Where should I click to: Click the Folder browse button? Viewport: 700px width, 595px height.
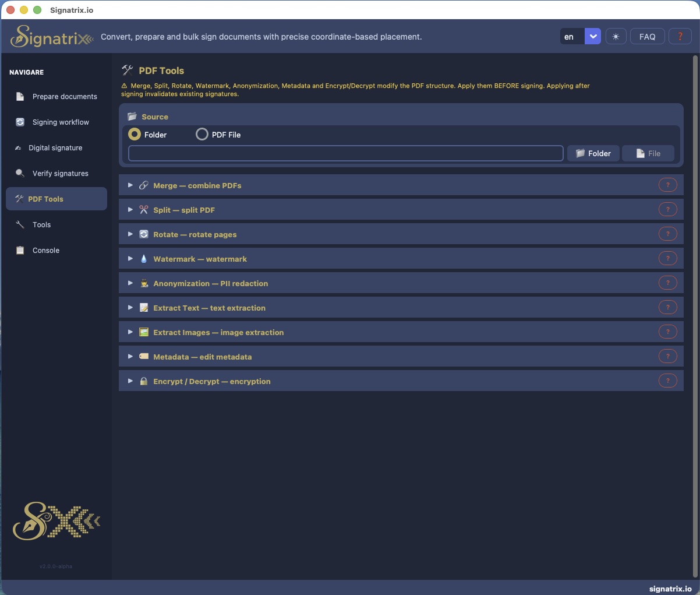pyautogui.click(x=593, y=153)
